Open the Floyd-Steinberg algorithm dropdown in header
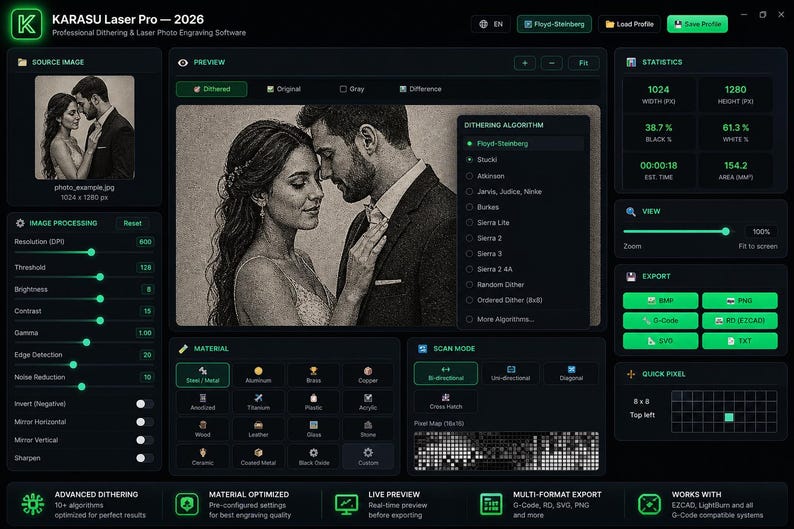Viewport: 794px width, 529px height. [554, 24]
